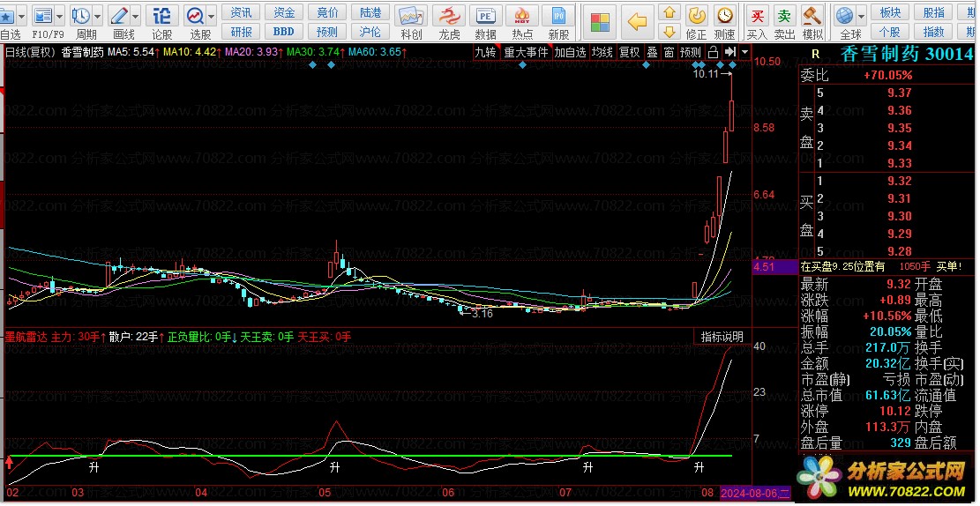The image size is (980, 506).
Task: Toggle 重大事件 markers on chart
Action: 527,53
